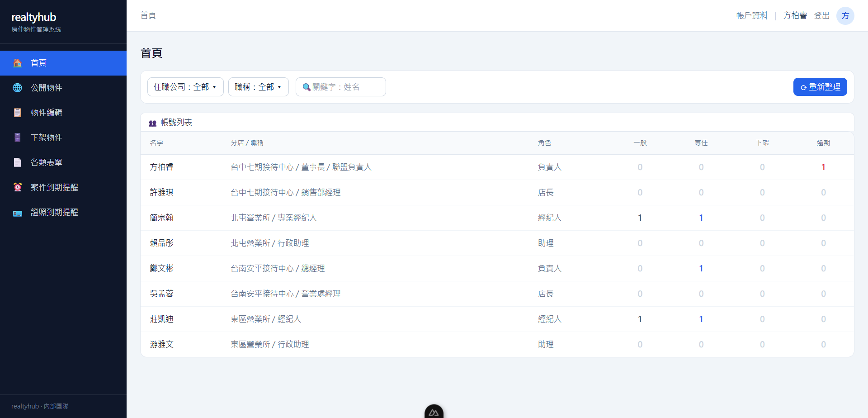Open 物件編輯 from the sidebar

tap(63, 113)
